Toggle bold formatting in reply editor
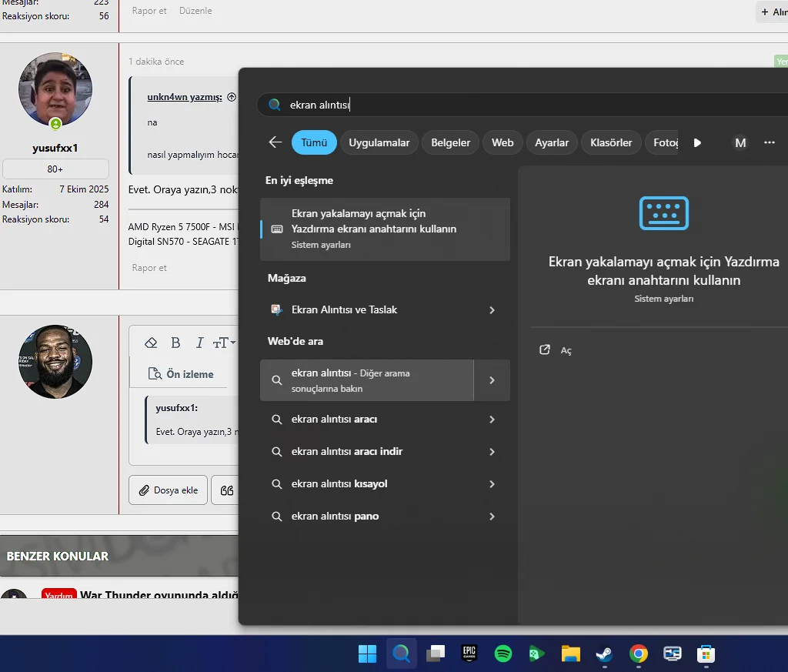The image size is (788, 672). [x=175, y=343]
